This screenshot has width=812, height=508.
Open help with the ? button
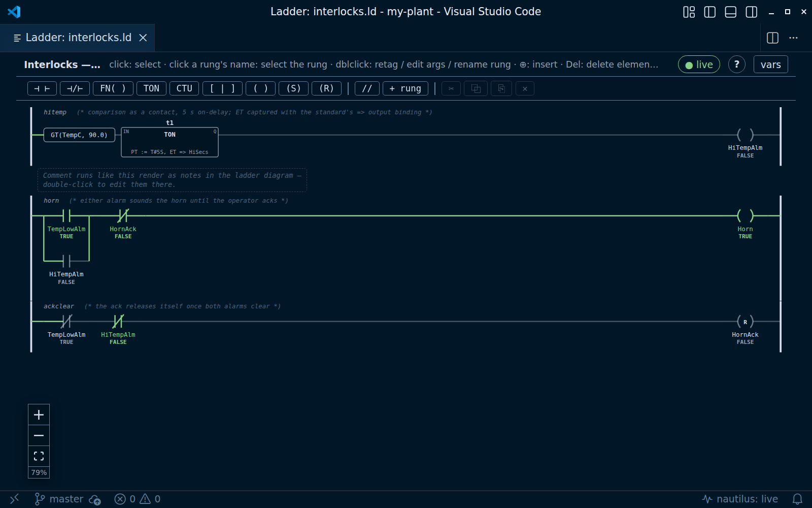737,65
